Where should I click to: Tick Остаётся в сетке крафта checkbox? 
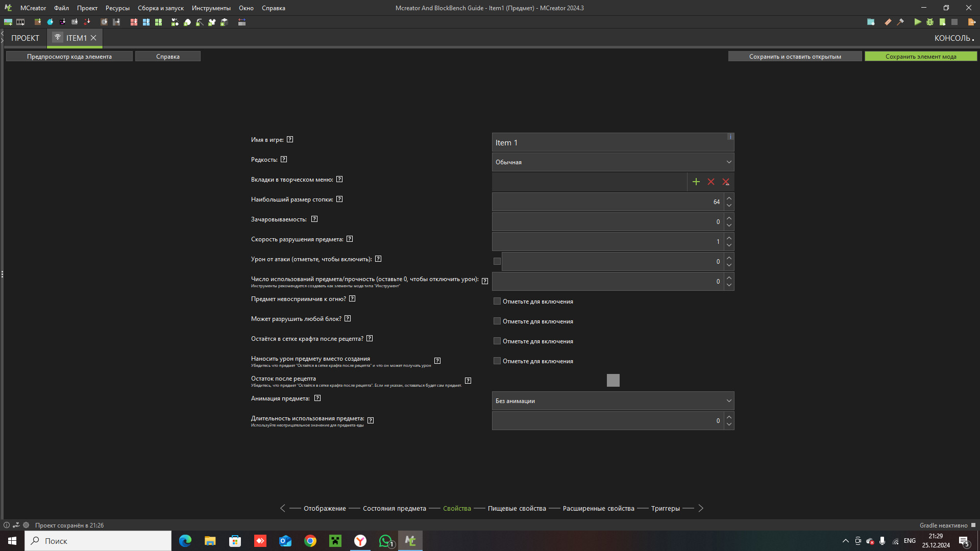(497, 341)
